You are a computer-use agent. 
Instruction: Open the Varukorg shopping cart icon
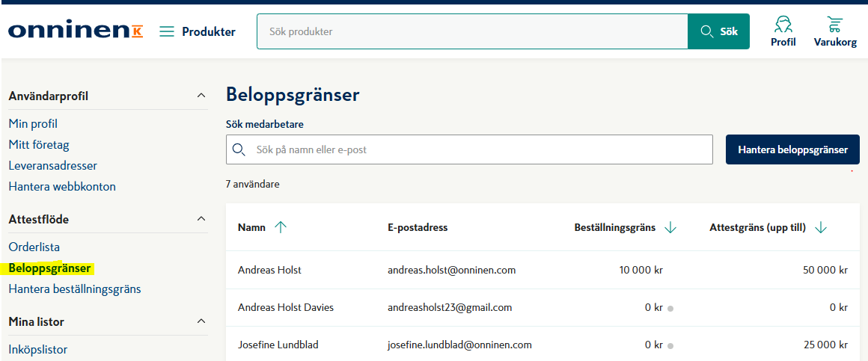coord(834,25)
